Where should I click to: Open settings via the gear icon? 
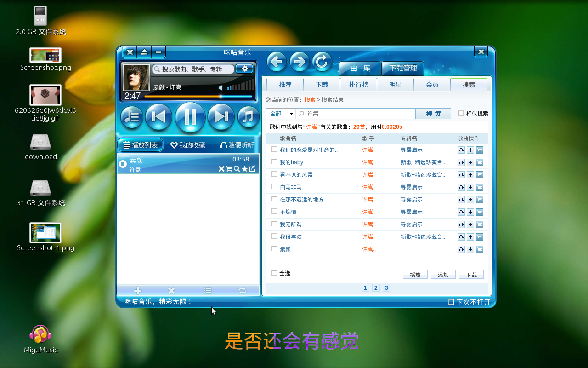click(x=244, y=69)
